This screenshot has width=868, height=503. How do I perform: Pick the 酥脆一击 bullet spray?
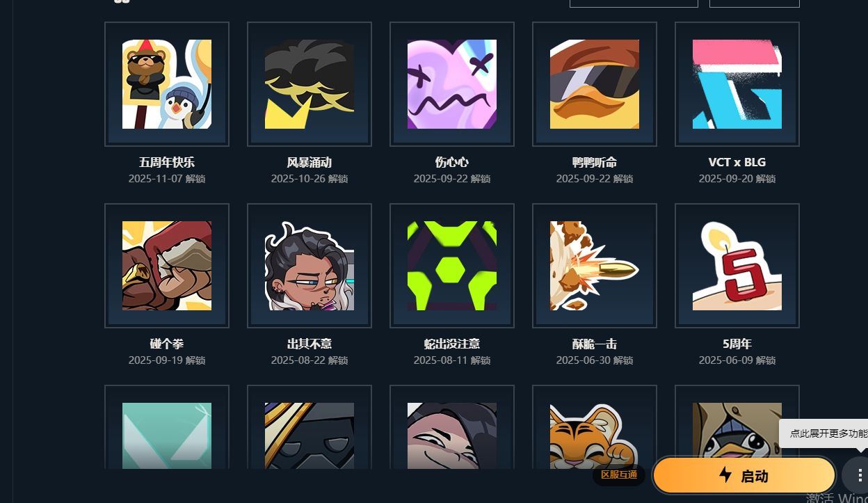click(595, 266)
